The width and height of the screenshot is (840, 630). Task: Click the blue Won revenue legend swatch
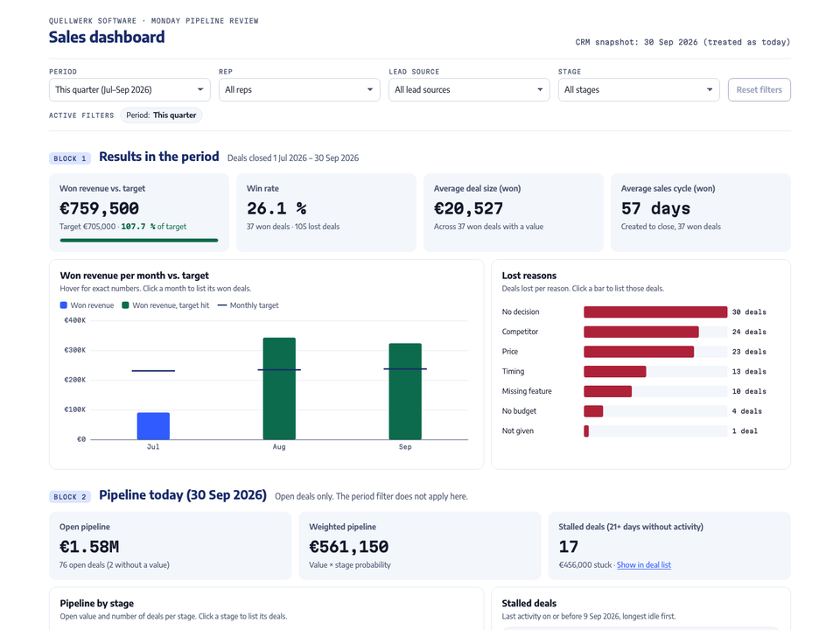tap(64, 305)
